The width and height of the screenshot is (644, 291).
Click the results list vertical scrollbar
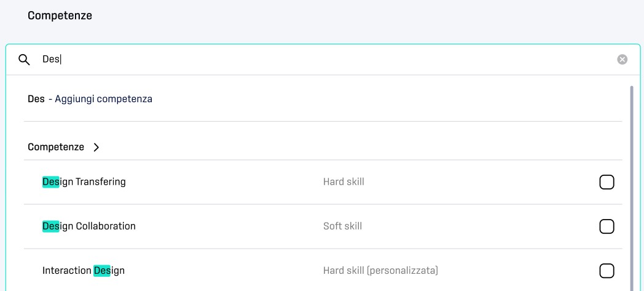632,187
